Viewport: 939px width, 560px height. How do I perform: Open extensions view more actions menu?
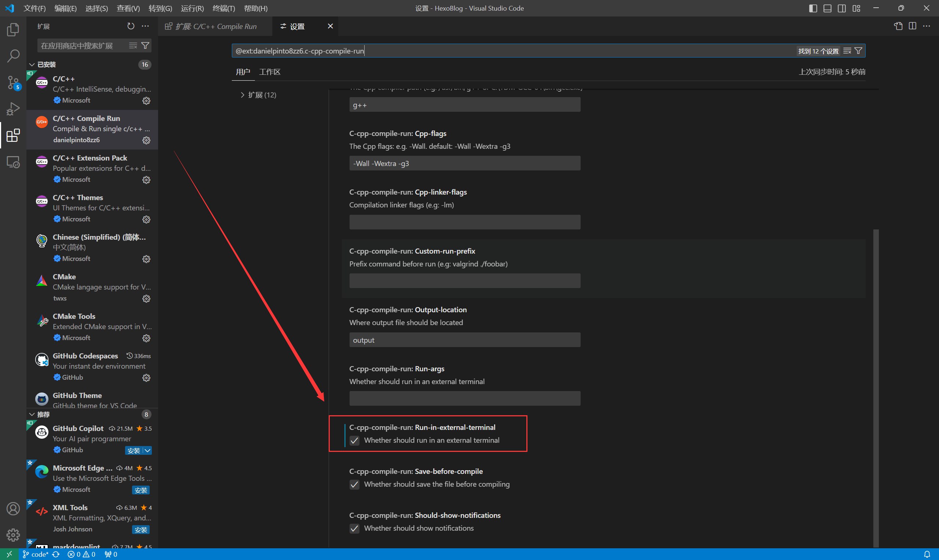pos(145,26)
